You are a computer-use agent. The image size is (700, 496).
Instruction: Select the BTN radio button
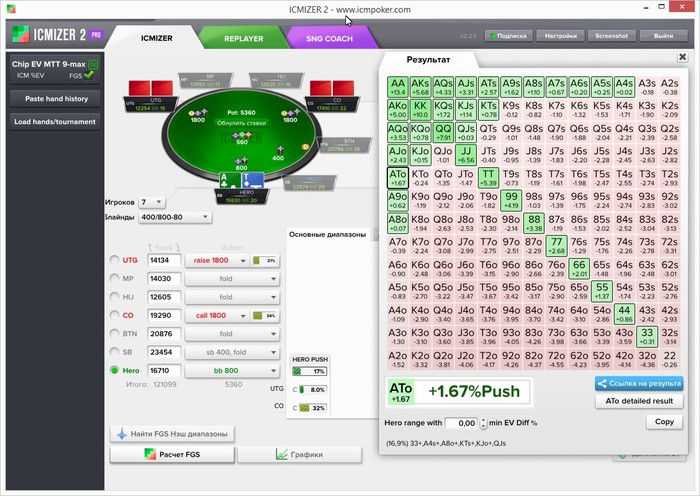[115, 333]
